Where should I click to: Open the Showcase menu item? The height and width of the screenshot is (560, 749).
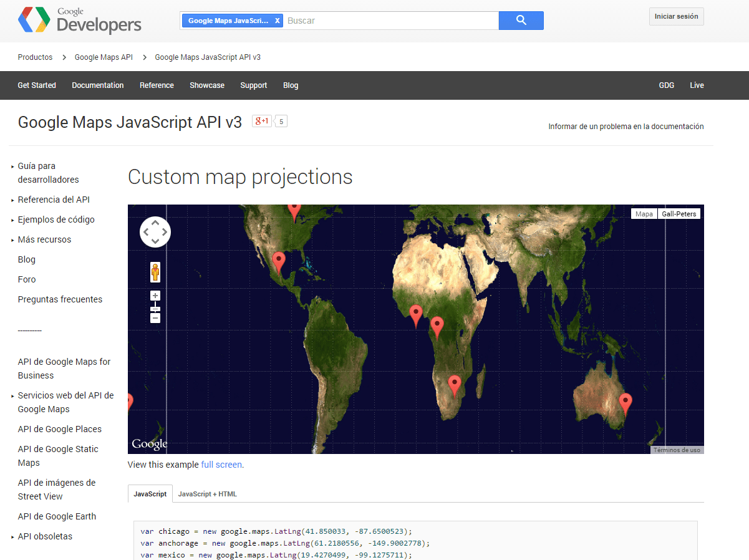click(207, 85)
